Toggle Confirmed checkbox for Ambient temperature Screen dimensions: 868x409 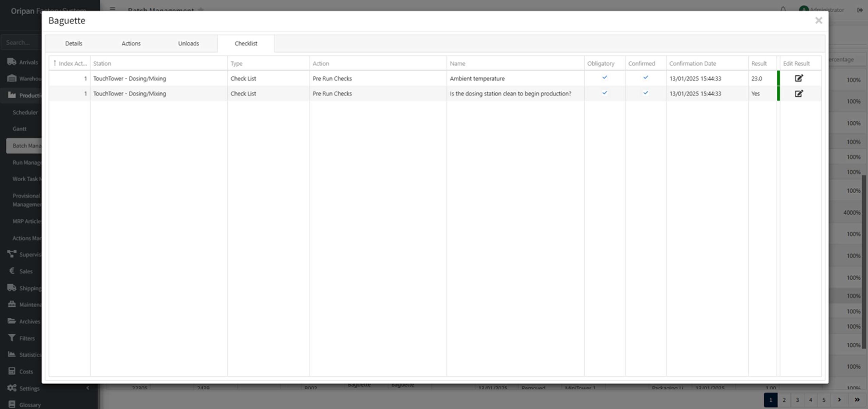click(646, 78)
